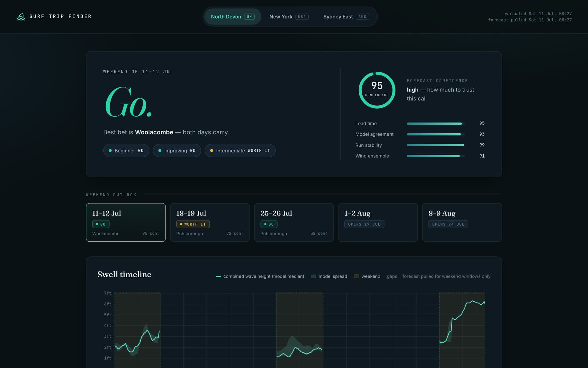Switch to the North Devon UK tab
588x368 pixels.
[233, 17]
